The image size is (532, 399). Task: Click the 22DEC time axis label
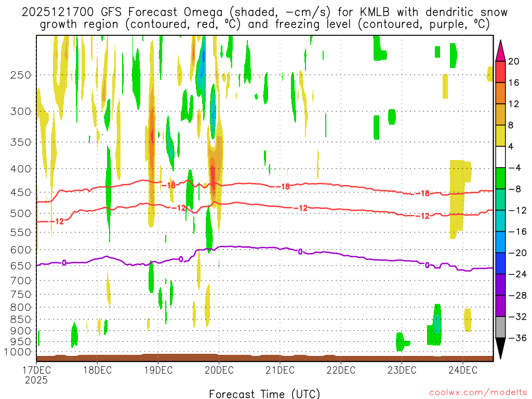[341, 370]
